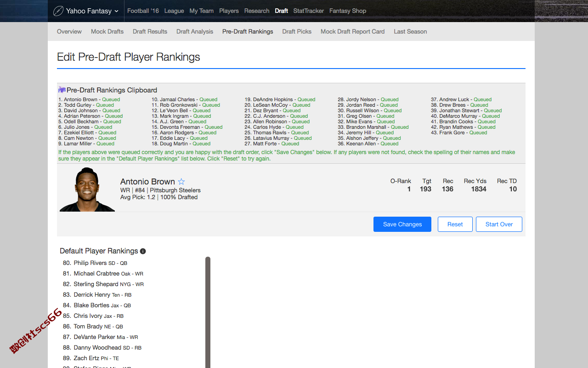Screen dimensions: 588x368
Task: Click the Pre-Draft Rankings Clipboard icon
Action: (62, 90)
